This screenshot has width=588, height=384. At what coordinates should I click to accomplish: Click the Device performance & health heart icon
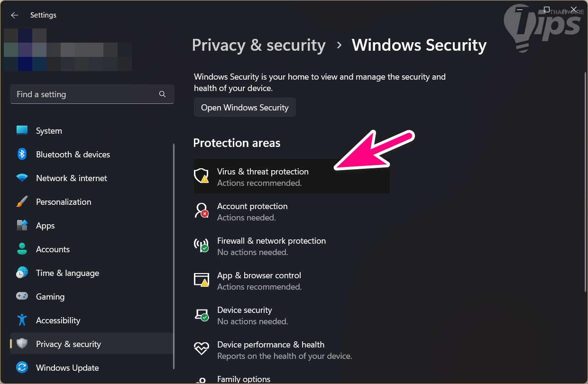point(202,349)
